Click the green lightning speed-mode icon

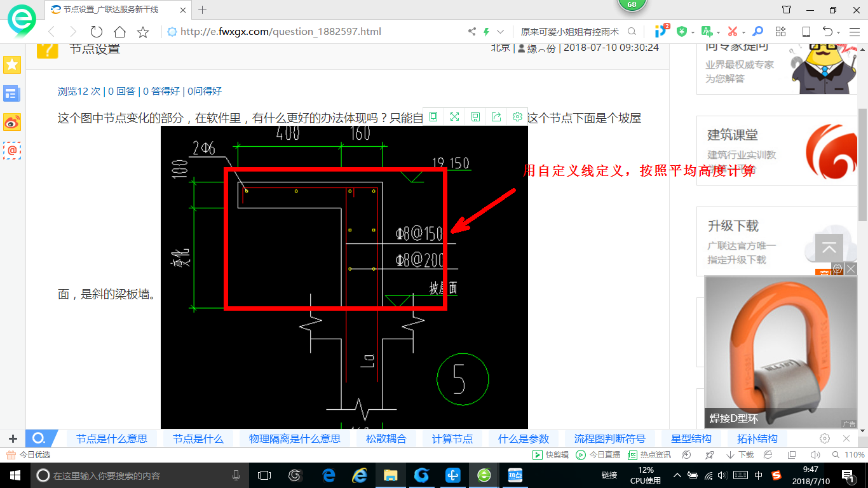tap(487, 32)
